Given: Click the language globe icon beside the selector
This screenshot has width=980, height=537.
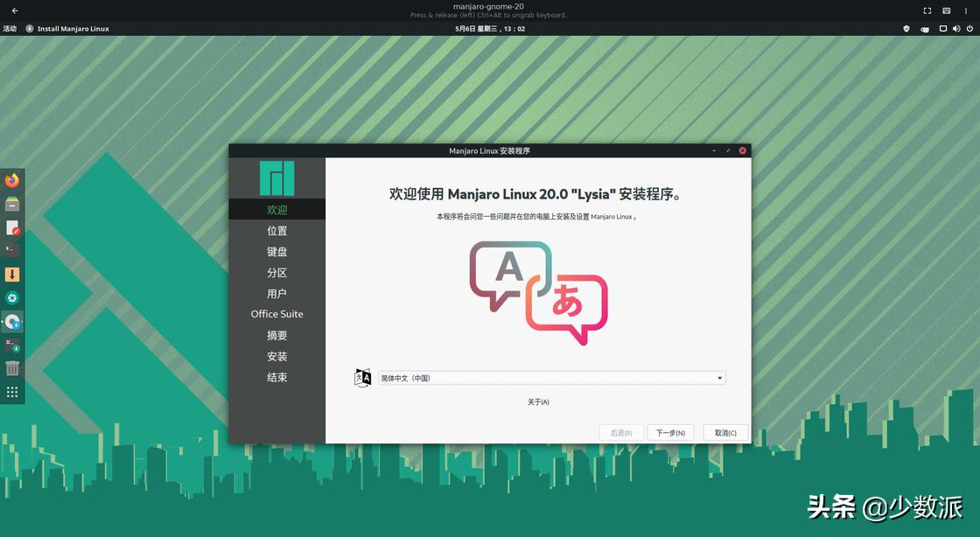Looking at the screenshot, I should (362, 377).
